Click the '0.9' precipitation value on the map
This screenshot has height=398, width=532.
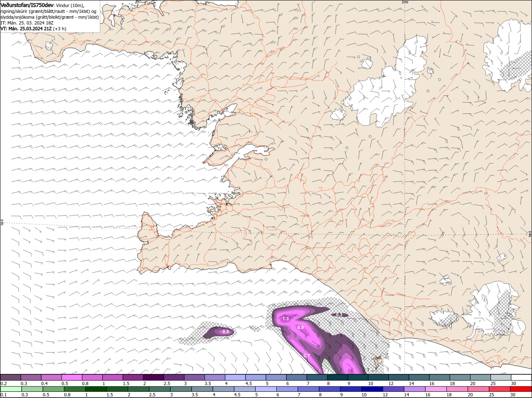pyautogui.click(x=300, y=327)
